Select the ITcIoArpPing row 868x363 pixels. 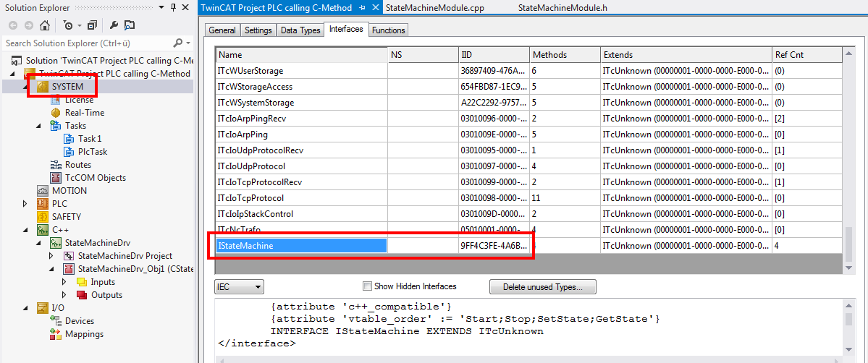pos(528,134)
